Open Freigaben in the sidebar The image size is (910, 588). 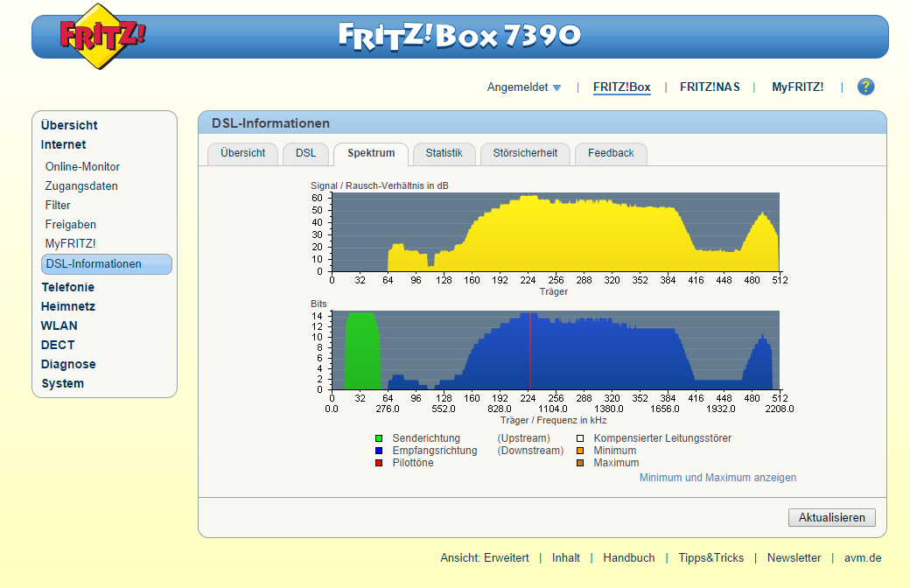coord(70,224)
